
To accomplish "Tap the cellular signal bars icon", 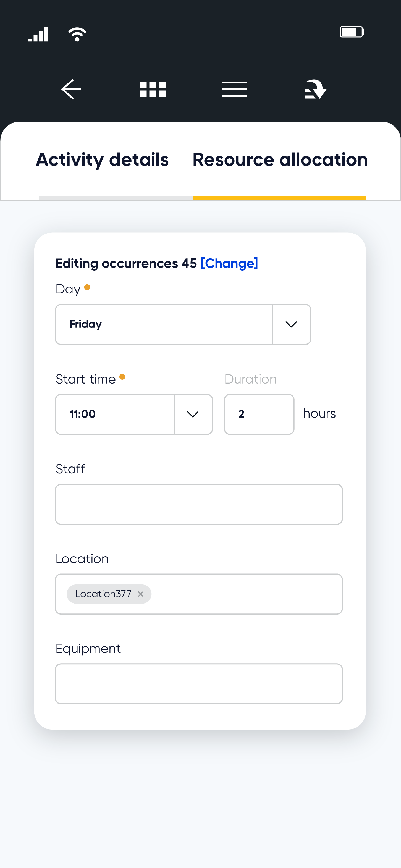I will (x=38, y=34).
